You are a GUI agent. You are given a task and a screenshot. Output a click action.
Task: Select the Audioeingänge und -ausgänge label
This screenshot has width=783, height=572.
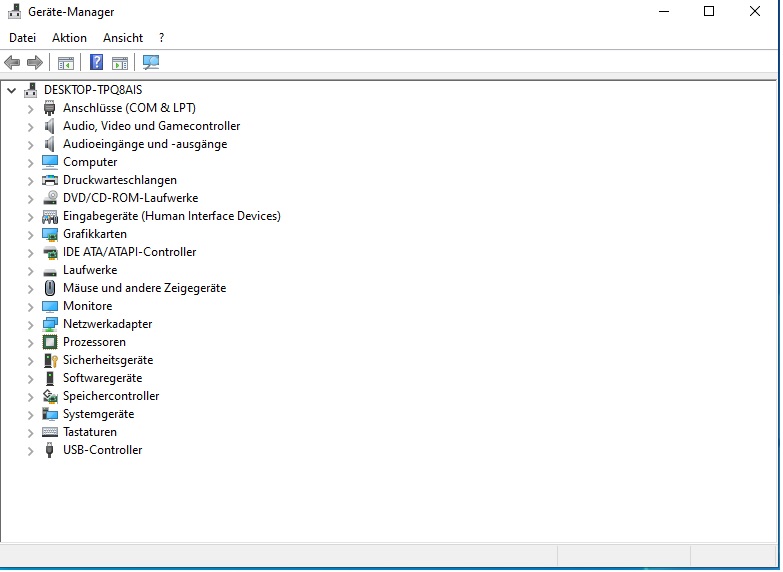click(145, 144)
